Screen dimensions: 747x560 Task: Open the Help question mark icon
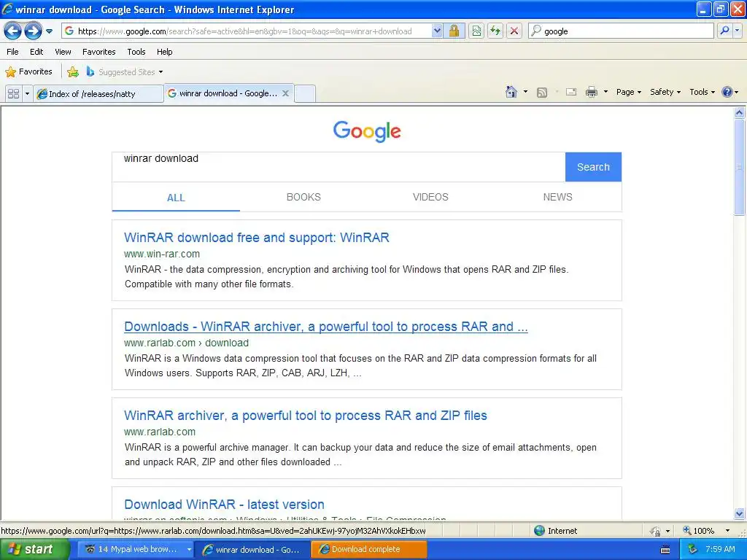[727, 92]
